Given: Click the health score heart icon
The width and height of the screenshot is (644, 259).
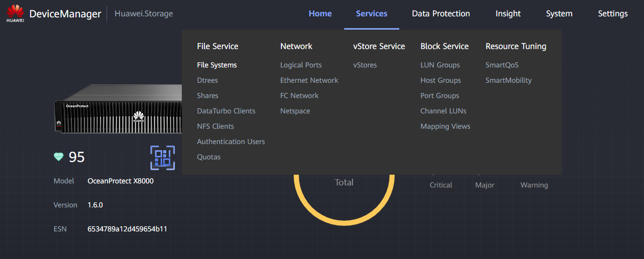Looking at the screenshot, I should (59, 157).
